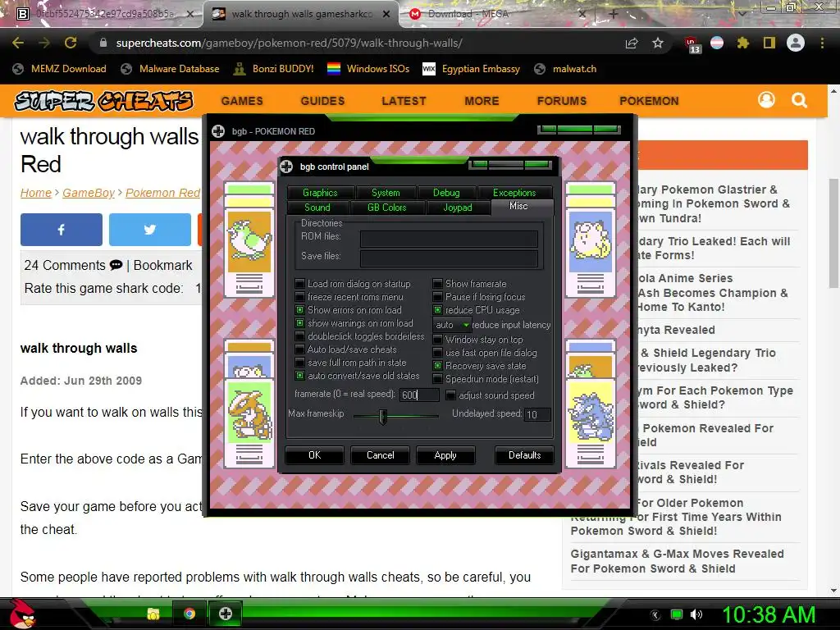
Task: Open the Chrome three-dot menu
Action: pos(822,43)
